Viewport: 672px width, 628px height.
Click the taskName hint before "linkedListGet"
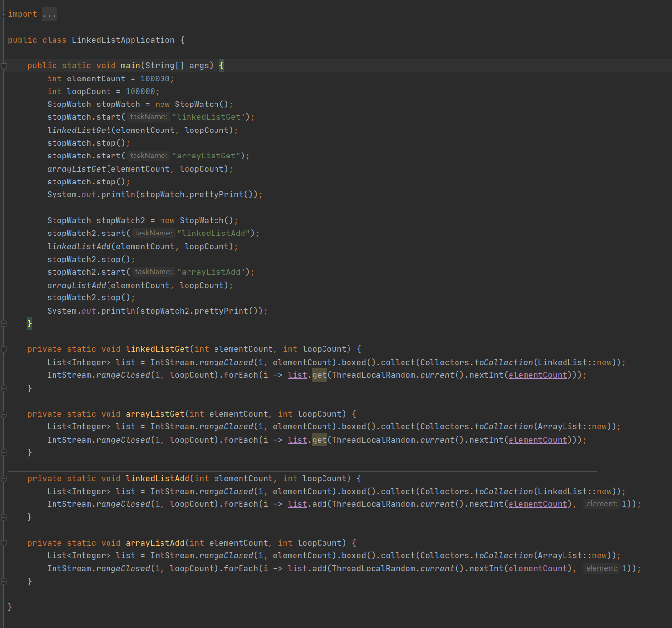pyautogui.click(x=148, y=117)
